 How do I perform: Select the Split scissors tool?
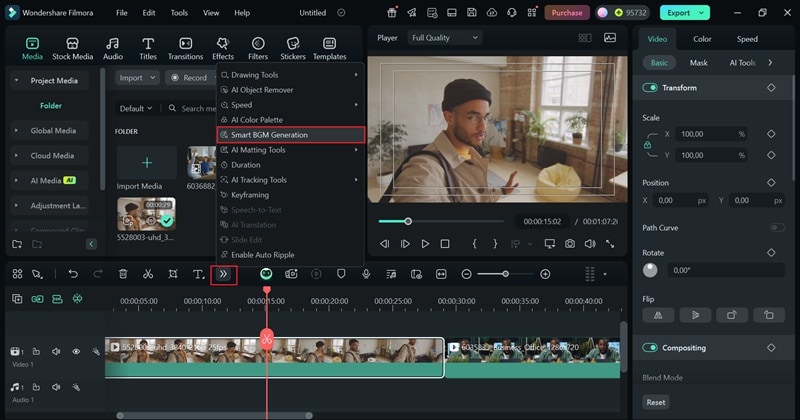pos(148,274)
